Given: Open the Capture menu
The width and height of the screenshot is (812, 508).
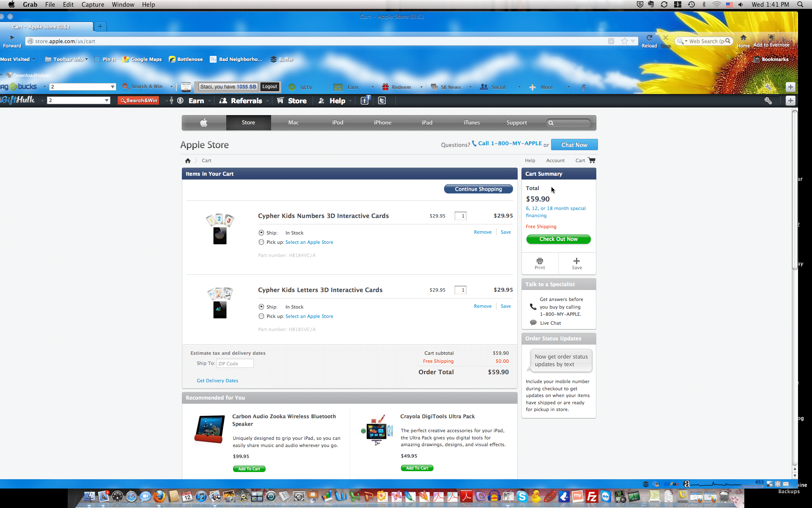Looking at the screenshot, I should click(93, 5).
